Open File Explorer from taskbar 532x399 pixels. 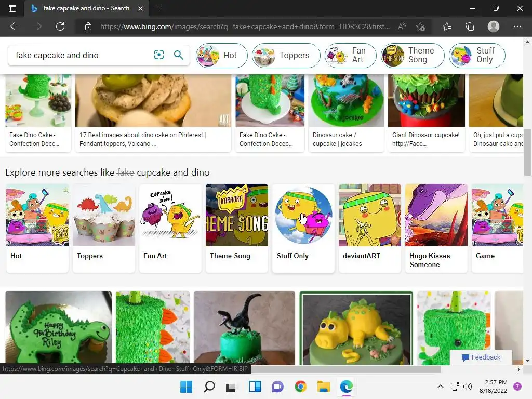point(323,387)
